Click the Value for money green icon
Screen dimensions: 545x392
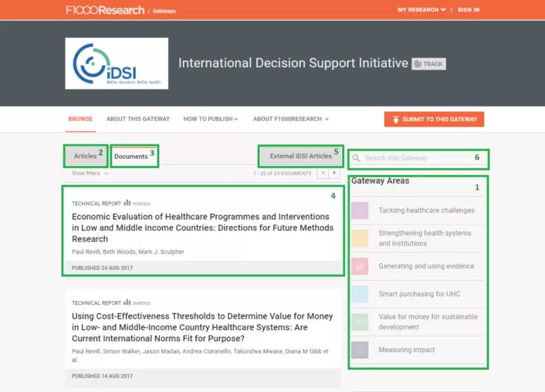point(360,322)
